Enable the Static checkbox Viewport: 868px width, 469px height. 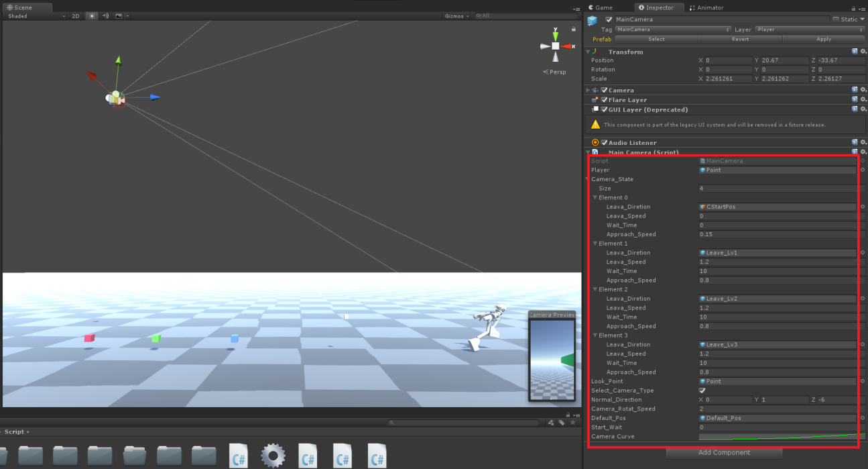835,19
